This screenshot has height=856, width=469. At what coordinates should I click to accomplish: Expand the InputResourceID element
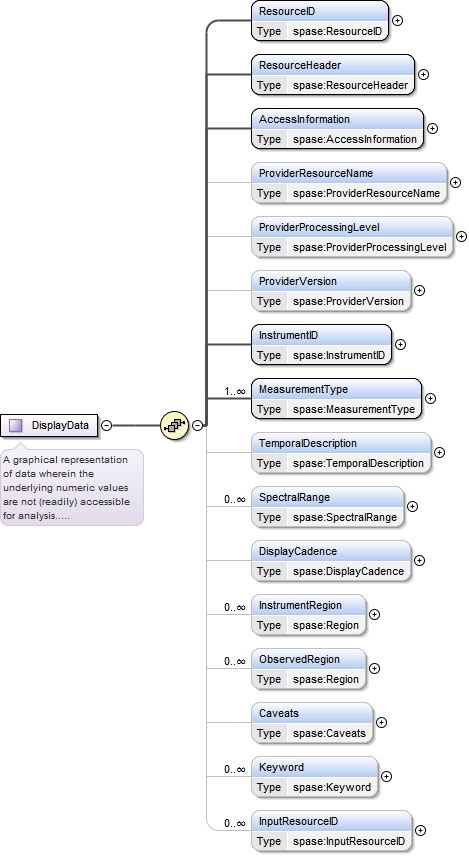coord(420,831)
